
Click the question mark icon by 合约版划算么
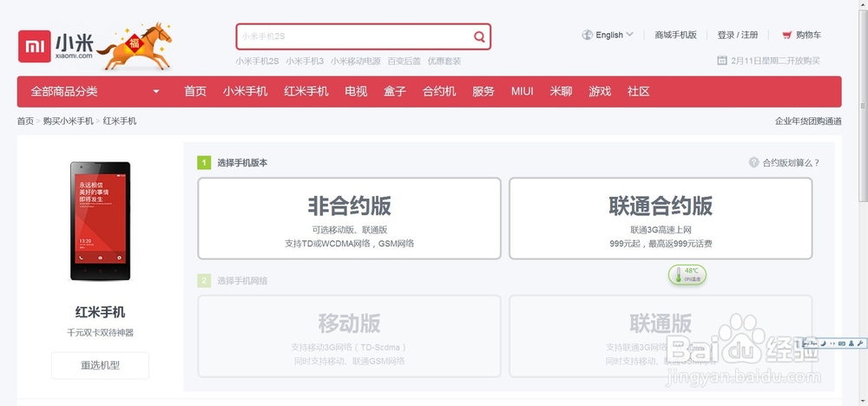753,162
